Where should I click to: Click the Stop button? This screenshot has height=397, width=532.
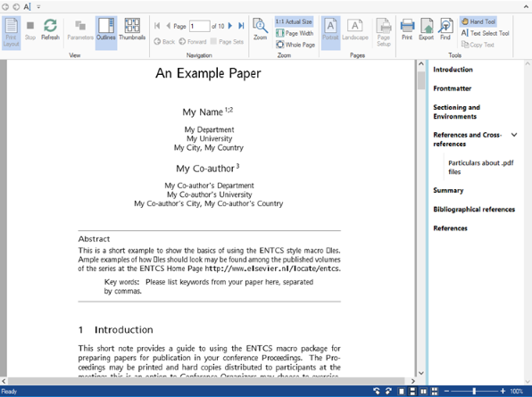coord(30,30)
